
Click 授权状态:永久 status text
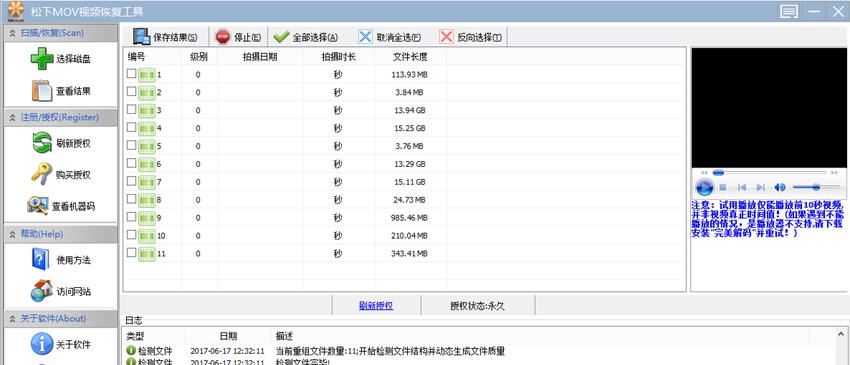pos(478,306)
